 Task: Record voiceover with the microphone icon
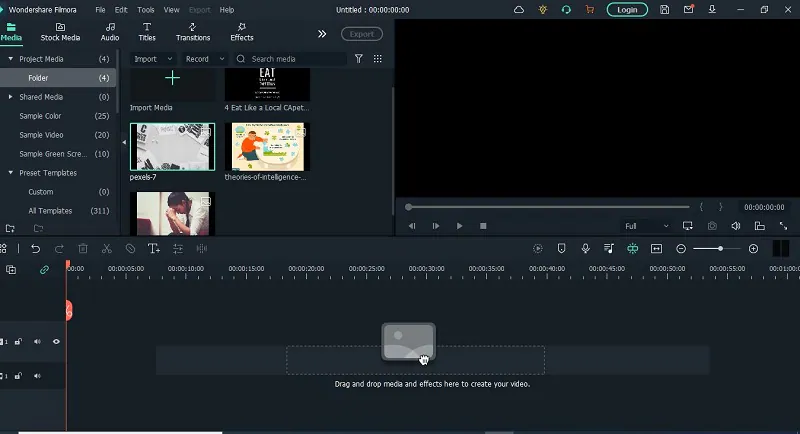point(585,248)
